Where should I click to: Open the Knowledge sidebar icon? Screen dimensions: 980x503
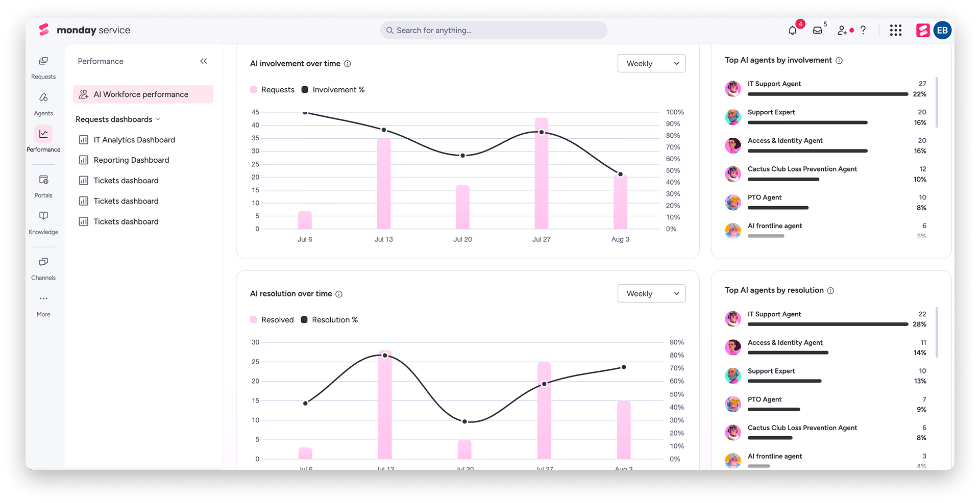[x=43, y=223]
